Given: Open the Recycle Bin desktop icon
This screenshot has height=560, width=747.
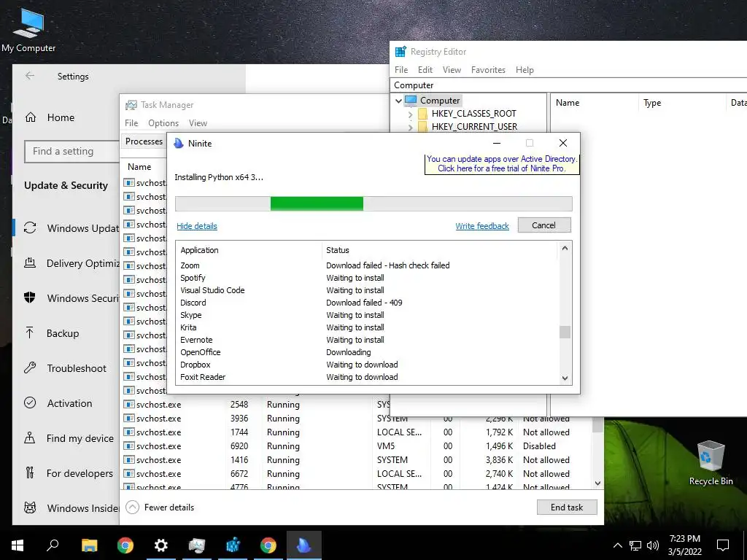Looking at the screenshot, I should click(711, 463).
